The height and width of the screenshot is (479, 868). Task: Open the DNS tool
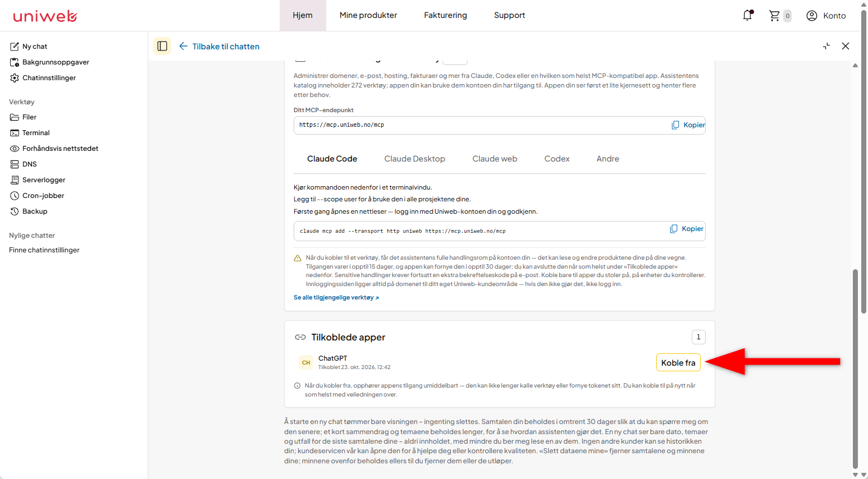[x=23, y=164]
